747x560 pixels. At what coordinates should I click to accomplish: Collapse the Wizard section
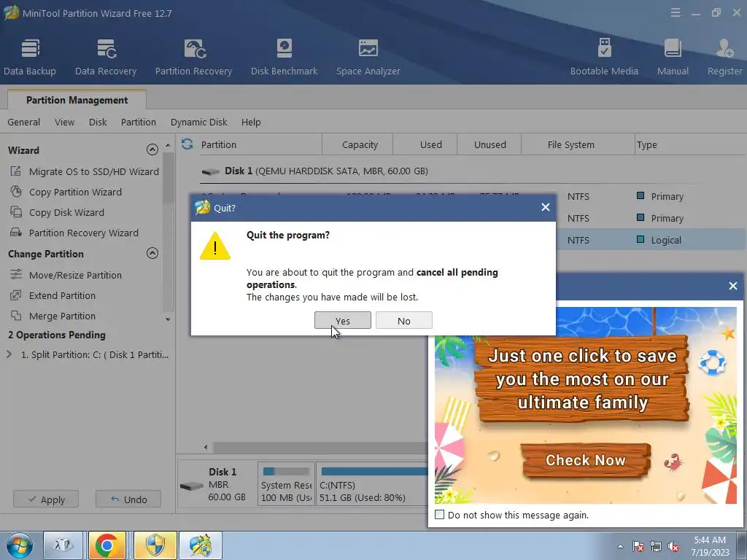152,150
